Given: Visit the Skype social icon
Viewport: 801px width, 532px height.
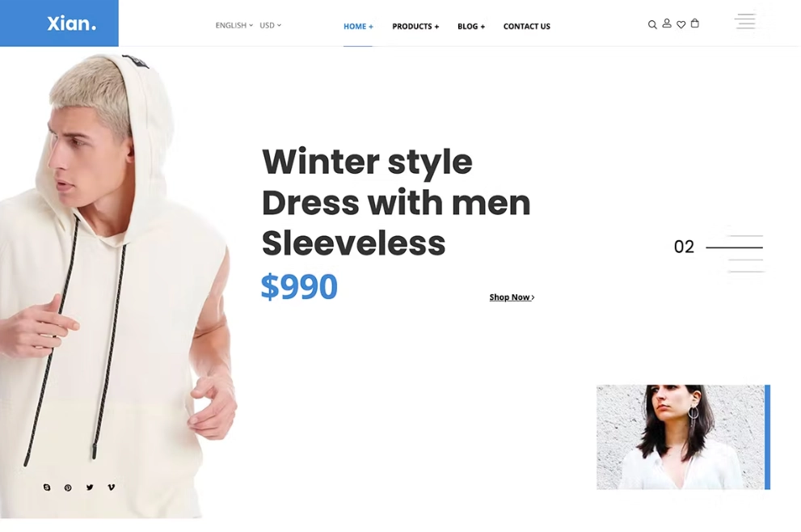Looking at the screenshot, I should (x=47, y=487).
